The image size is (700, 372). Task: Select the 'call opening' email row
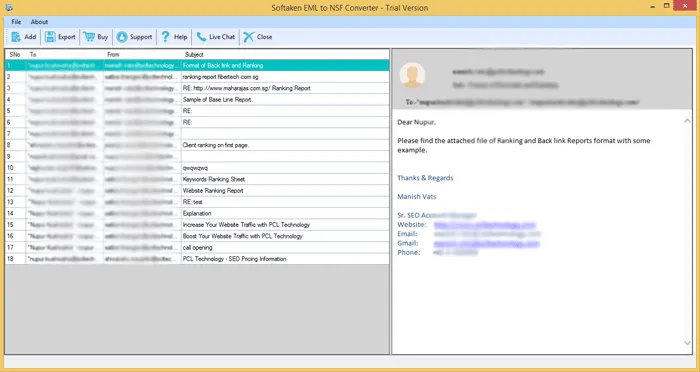[x=197, y=248]
